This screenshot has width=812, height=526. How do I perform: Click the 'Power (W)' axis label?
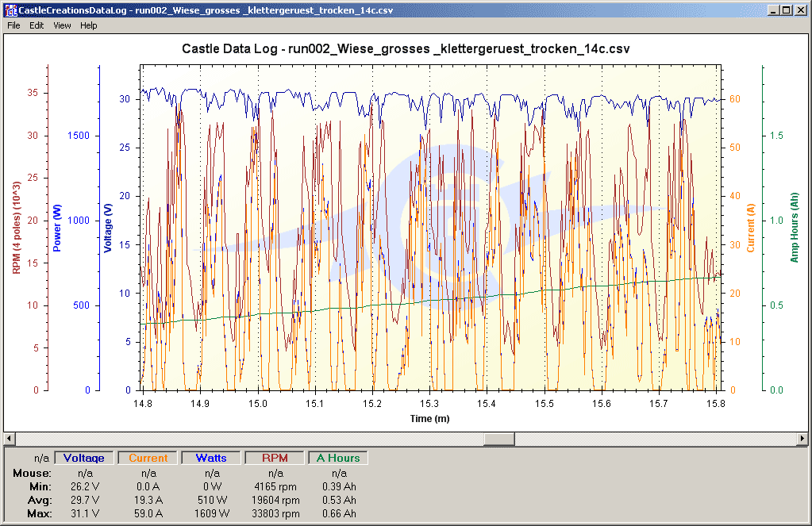(x=57, y=228)
